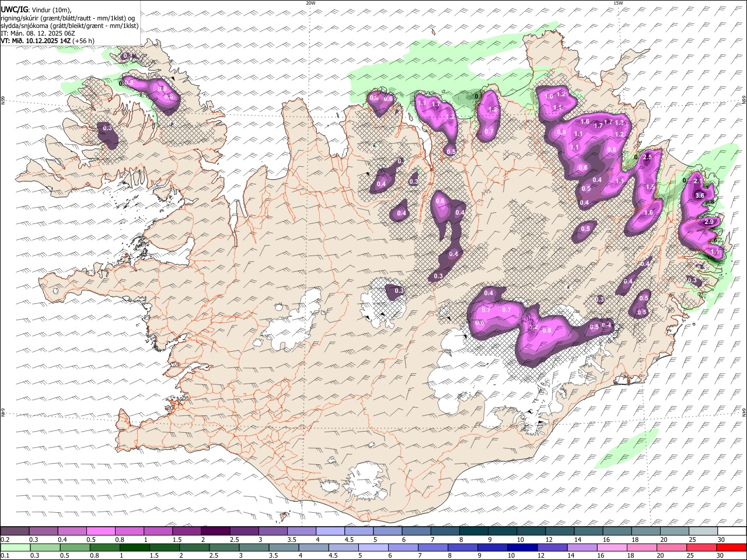
Task: Click the 3.5 label in rain scale
Action: tap(273, 555)
